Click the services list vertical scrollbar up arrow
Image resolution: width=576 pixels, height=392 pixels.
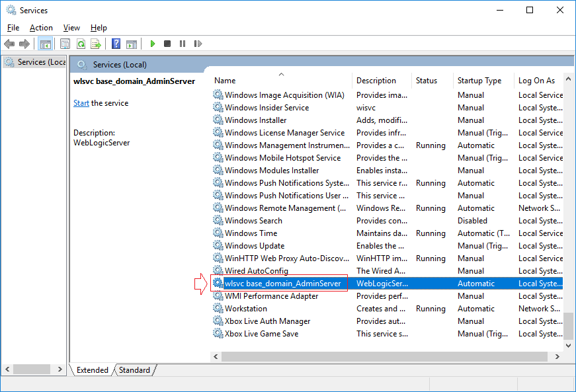[x=568, y=79]
